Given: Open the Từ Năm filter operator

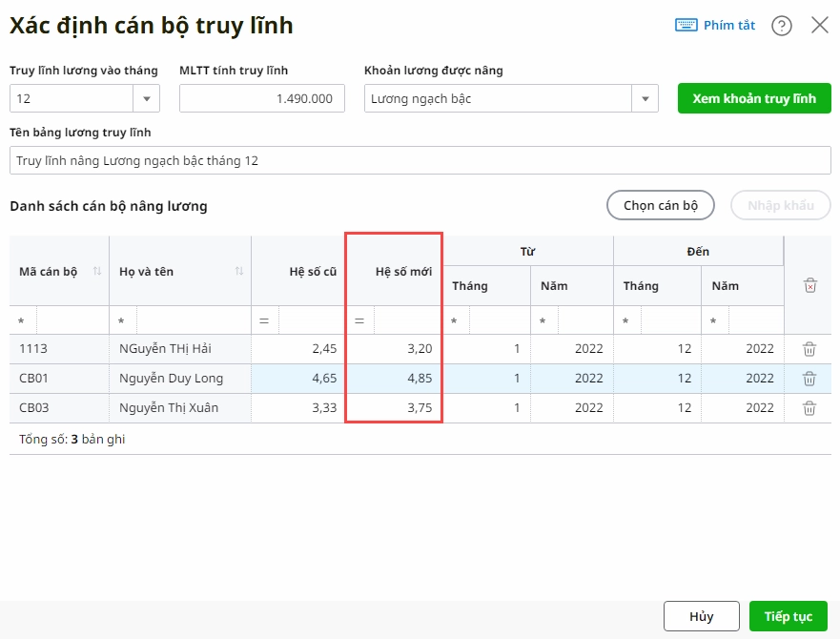Looking at the screenshot, I should [543, 320].
